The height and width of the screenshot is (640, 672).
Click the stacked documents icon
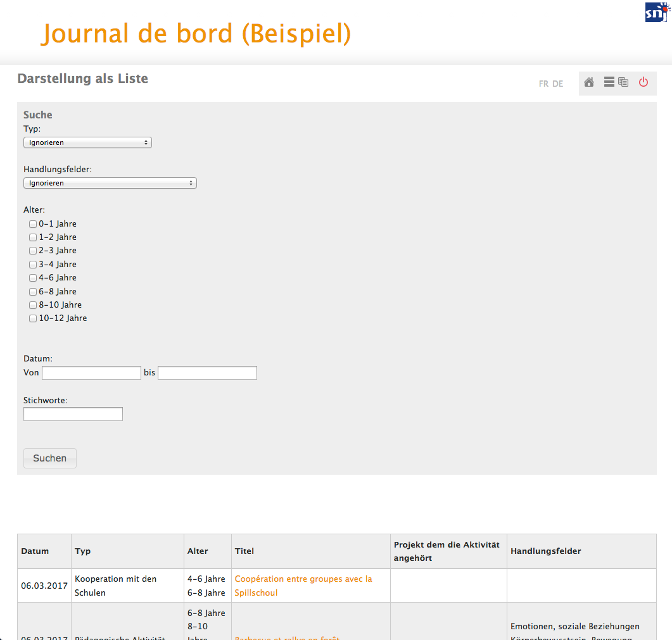[x=623, y=82]
